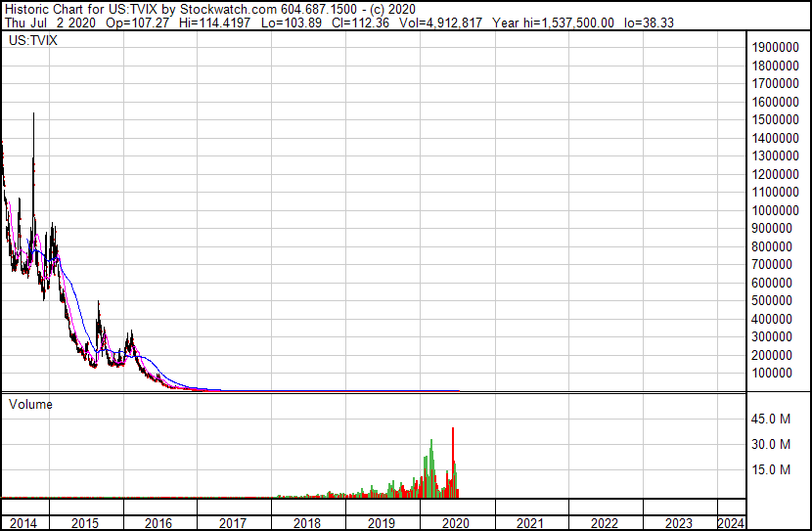Click the 45.0 M volume axis label
The height and width of the screenshot is (531, 812).
pos(771,420)
